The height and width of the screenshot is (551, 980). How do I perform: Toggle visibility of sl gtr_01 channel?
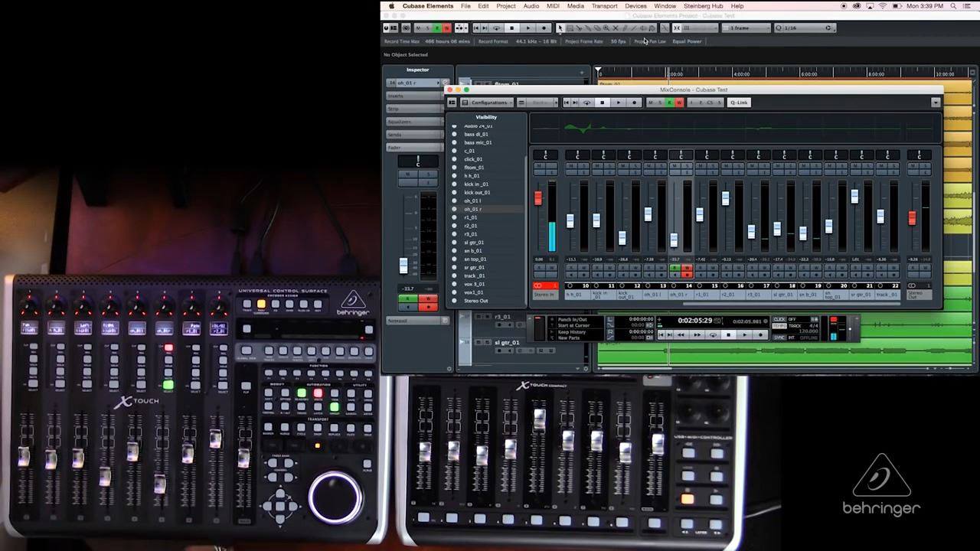tap(454, 243)
